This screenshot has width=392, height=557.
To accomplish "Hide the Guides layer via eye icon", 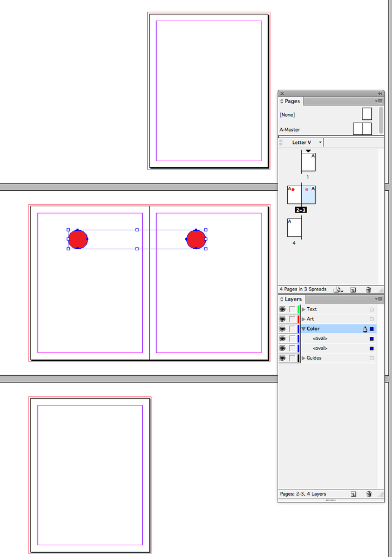I will click(283, 358).
